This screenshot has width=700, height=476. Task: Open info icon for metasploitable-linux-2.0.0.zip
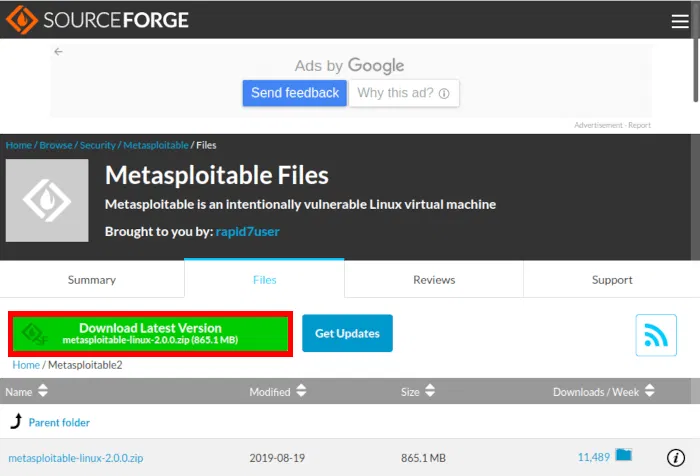click(675, 457)
